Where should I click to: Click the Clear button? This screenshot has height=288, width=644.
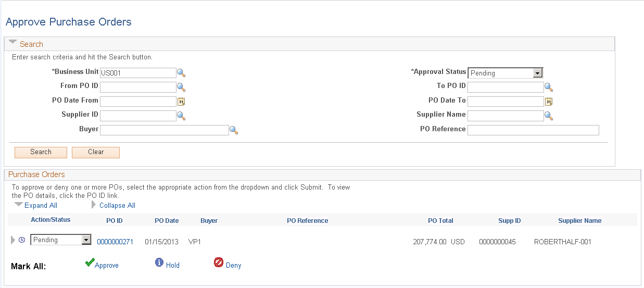[96, 152]
